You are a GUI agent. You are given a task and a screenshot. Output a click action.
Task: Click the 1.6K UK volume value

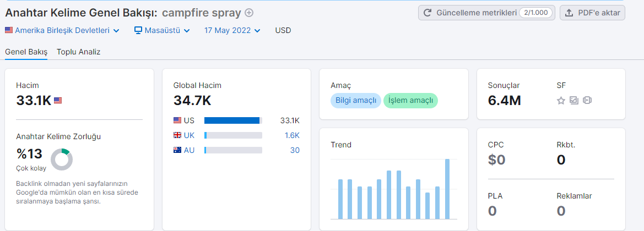tap(293, 135)
